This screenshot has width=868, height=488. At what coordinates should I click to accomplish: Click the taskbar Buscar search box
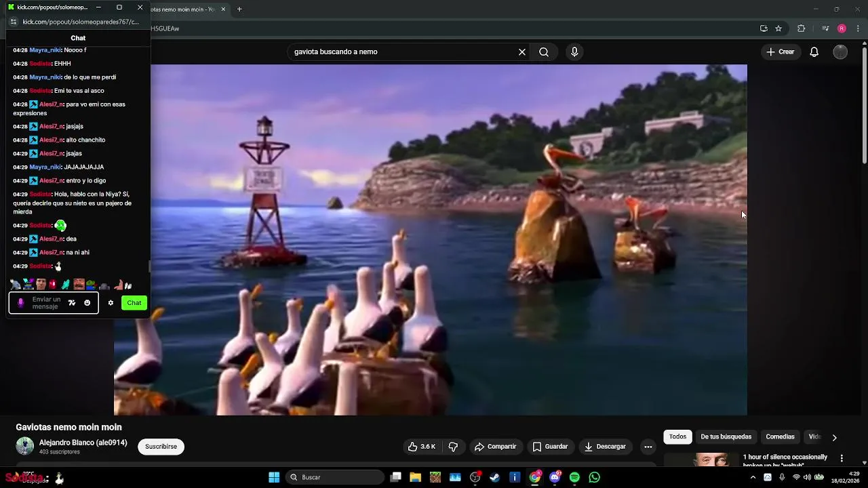[x=336, y=477]
